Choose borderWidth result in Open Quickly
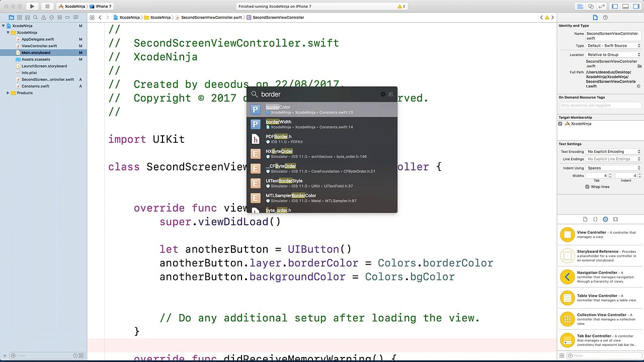 [322, 124]
